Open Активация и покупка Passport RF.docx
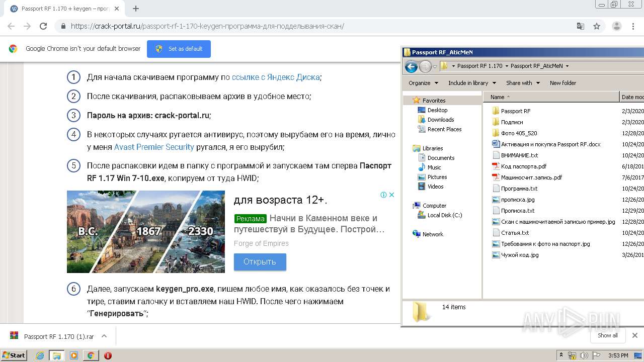 (546, 144)
